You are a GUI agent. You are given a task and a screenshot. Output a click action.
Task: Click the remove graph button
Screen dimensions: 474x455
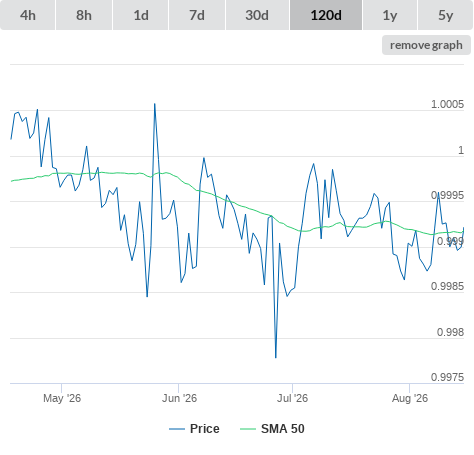pos(426,45)
